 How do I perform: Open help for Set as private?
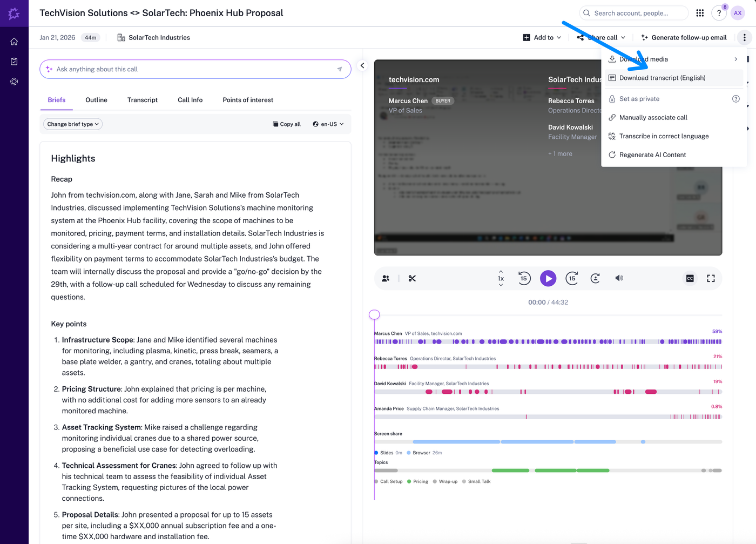(x=735, y=99)
